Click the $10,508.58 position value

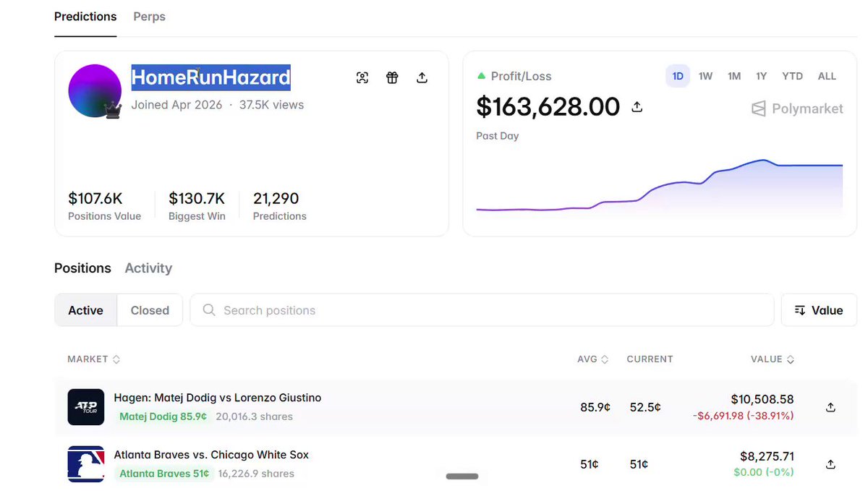762,399
